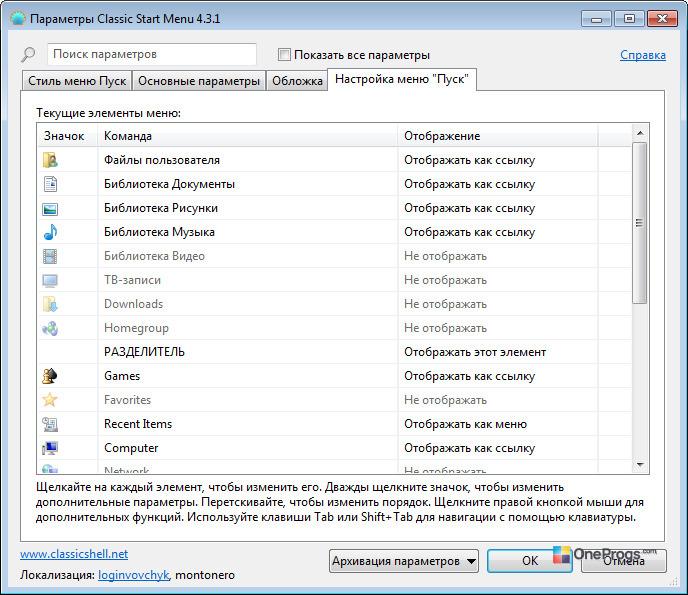Open loginvovchyk localization link
Screen dimensions: 688x595
tap(133, 575)
